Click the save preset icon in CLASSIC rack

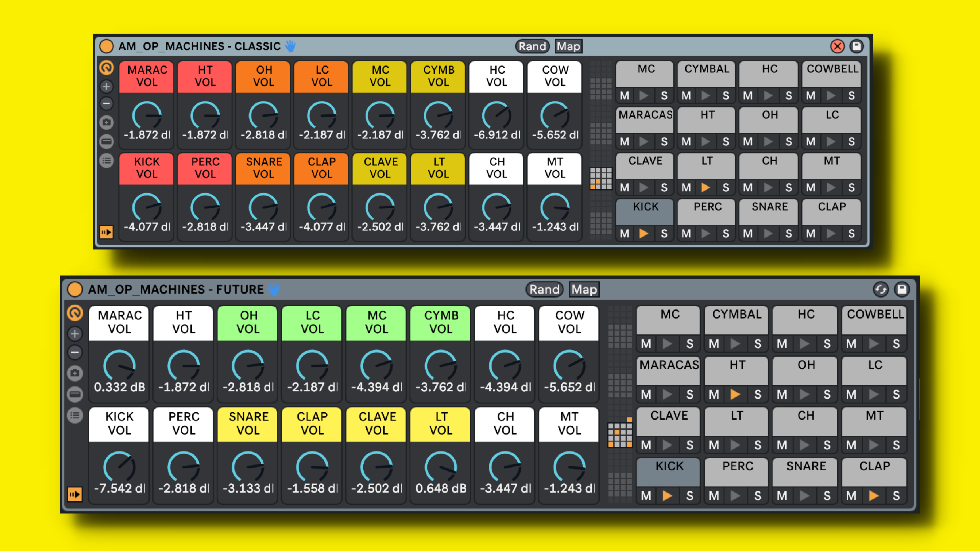coord(857,46)
